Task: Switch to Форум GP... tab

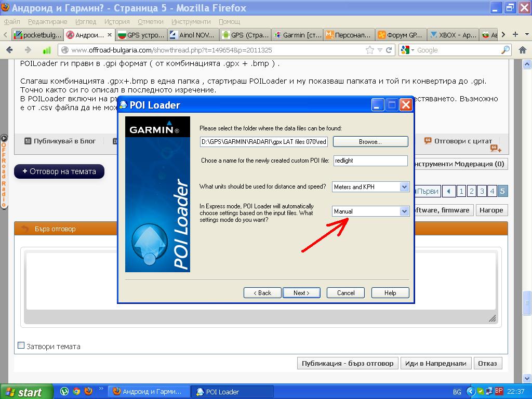Action: (x=402, y=35)
